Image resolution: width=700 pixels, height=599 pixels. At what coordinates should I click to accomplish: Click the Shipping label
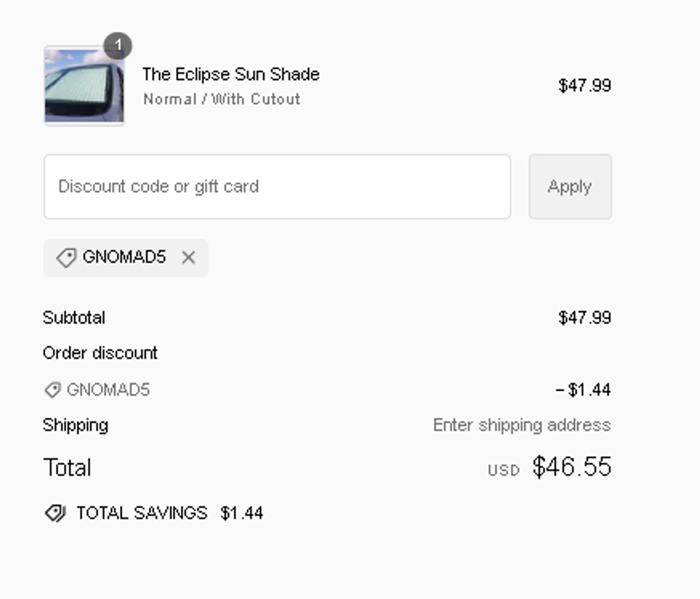click(x=76, y=425)
